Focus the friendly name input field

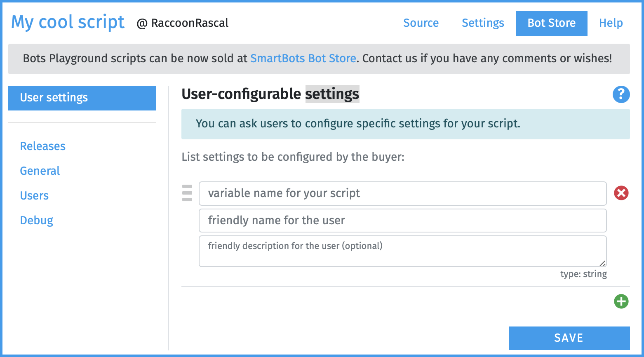click(x=403, y=221)
